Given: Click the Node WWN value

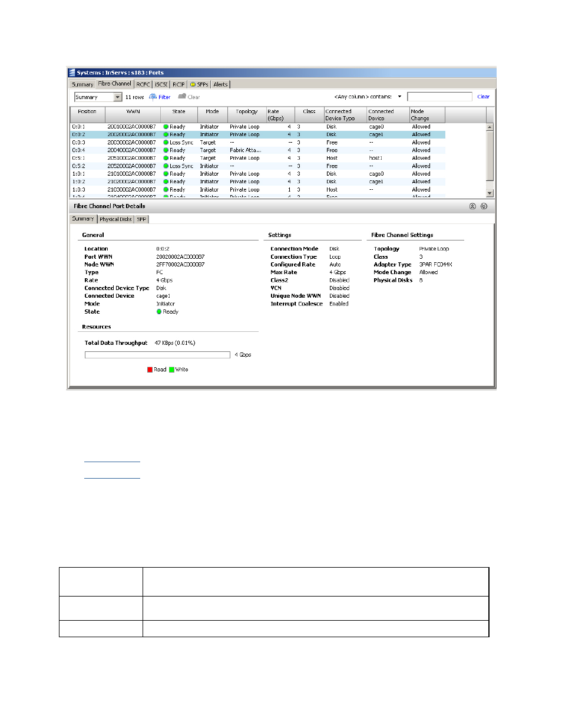Looking at the screenshot, I should [x=180, y=265].
